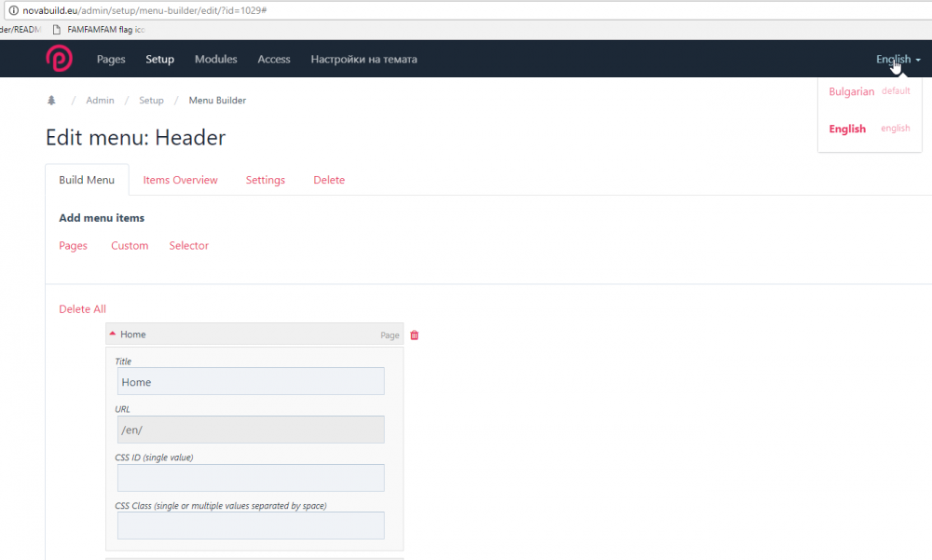Open the English language dropdown
Screen dimensions: 932x560
click(892, 59)
